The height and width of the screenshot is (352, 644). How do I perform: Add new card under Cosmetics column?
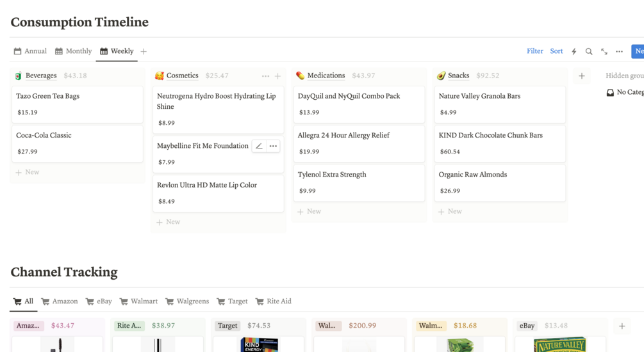point(169,222)
